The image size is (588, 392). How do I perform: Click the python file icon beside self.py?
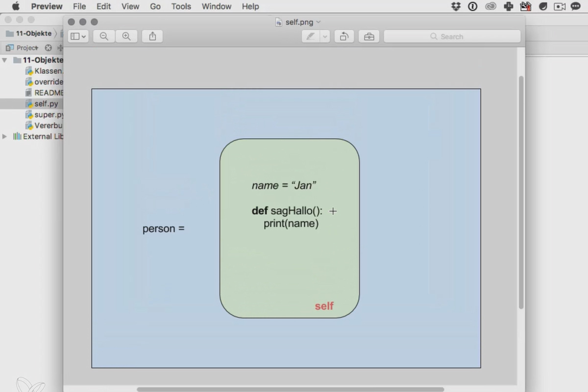click(29, 103)
